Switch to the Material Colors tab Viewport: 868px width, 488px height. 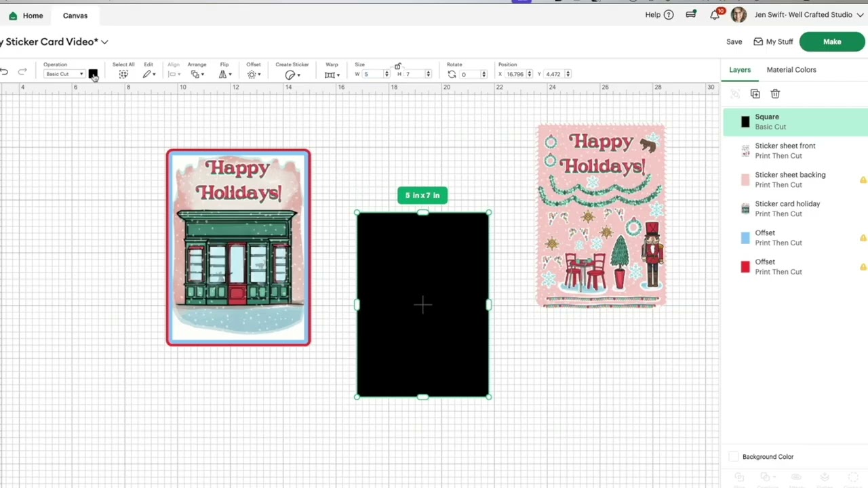(791, 70)
